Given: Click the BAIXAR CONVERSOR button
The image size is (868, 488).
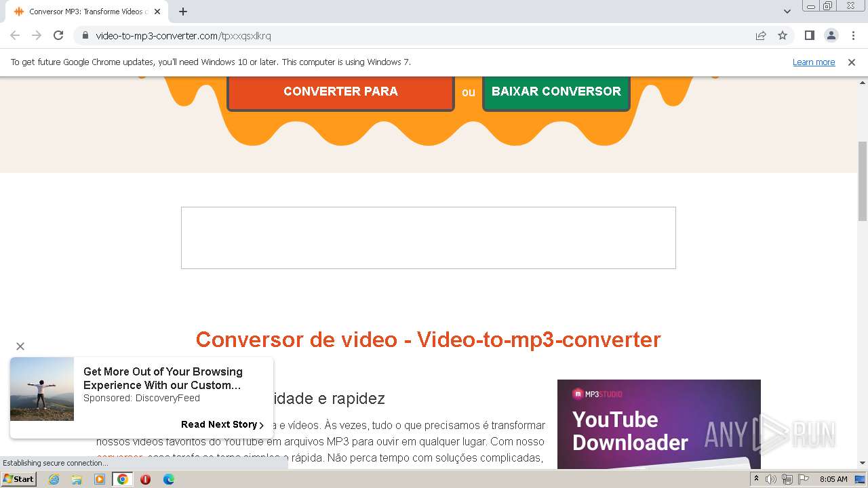Looking at the screenshot, I should coord(556,93).
